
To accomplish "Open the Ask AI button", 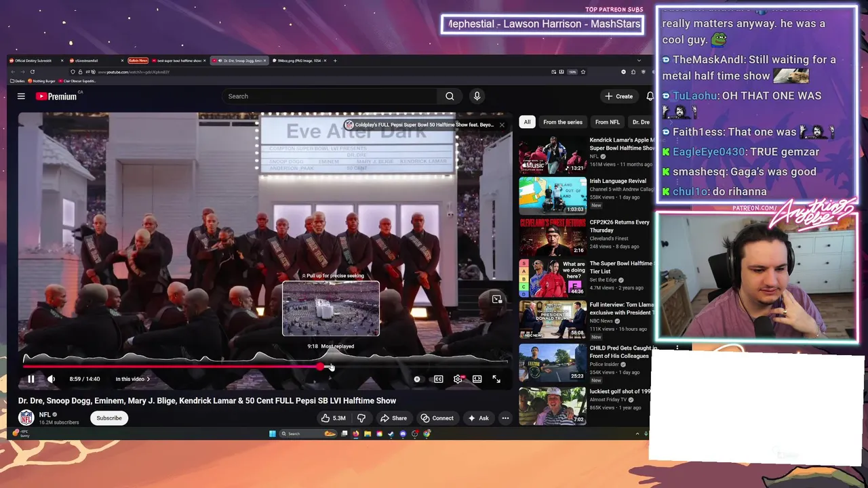I will 478,418.
